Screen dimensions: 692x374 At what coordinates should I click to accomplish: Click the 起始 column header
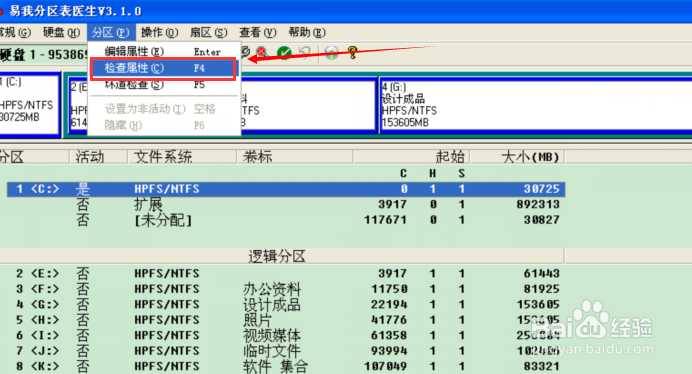412,156
